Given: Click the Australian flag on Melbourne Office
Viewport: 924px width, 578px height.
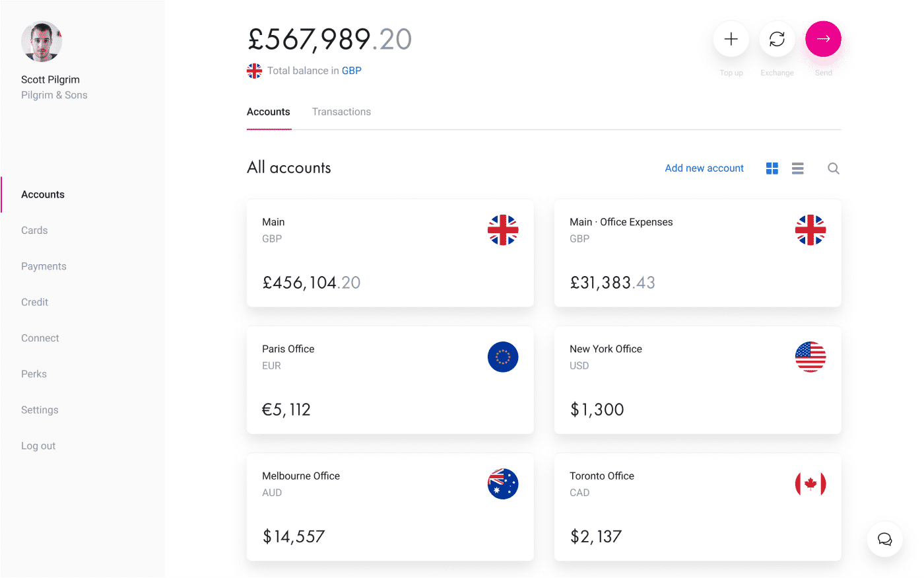Looking at the screenshot, I should pyautogui.click(x=503, y=484).
